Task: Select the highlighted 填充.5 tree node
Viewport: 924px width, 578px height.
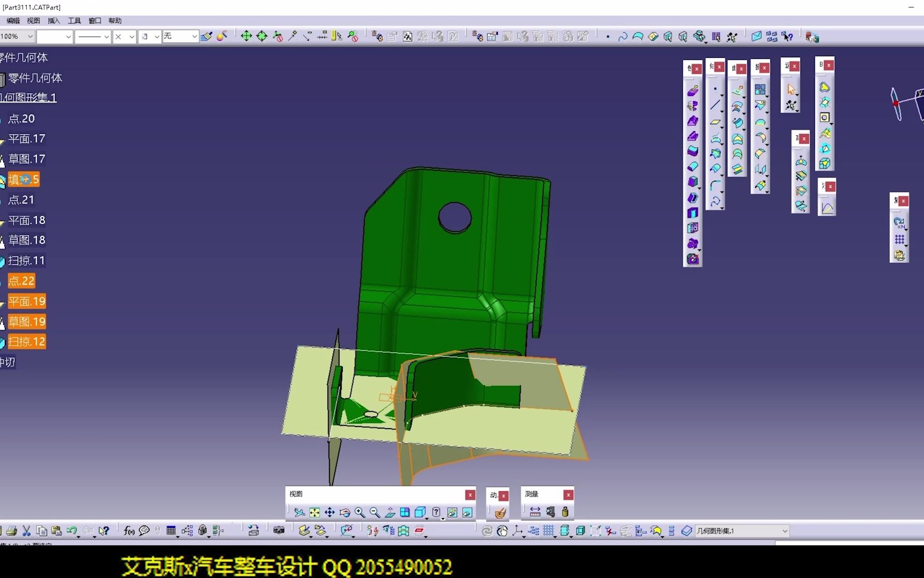Action: click(24, 180)
